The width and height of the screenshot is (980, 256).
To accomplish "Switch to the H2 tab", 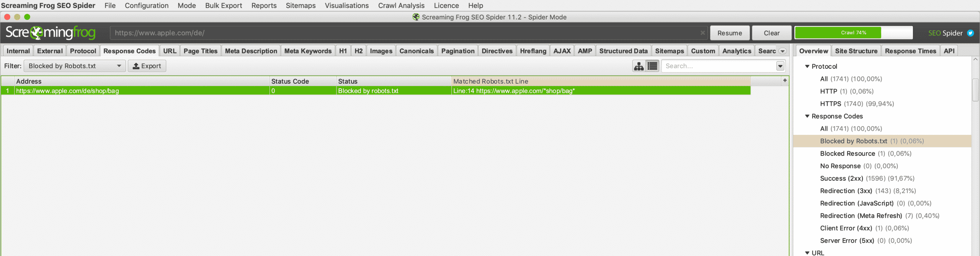I will click(x=359, y=51).
